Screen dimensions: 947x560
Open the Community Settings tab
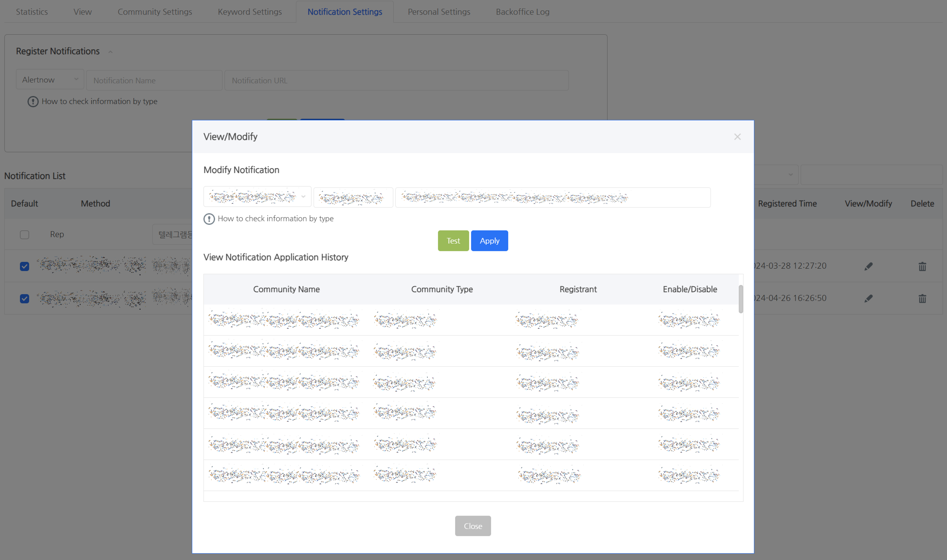click(x=155, y=12)
